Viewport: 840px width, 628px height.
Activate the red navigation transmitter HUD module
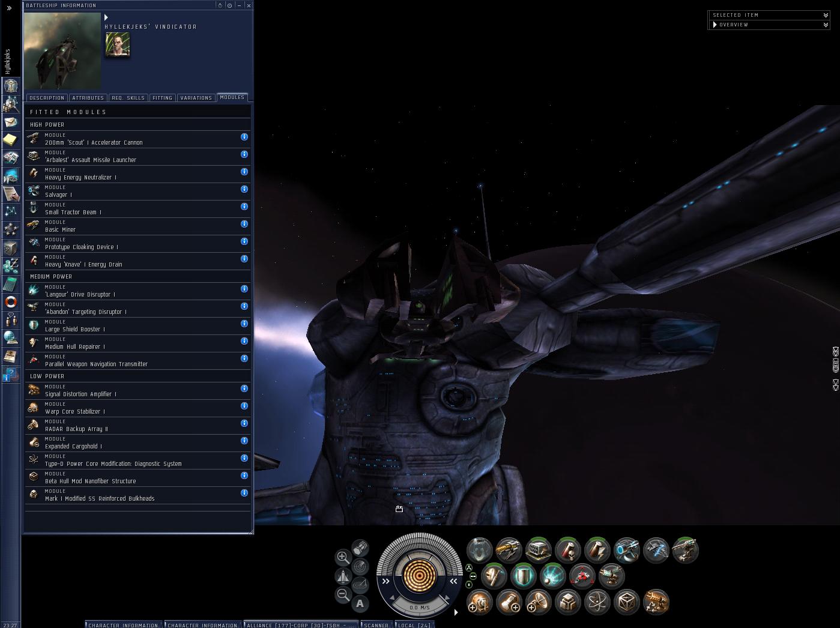tap(582, 576)
